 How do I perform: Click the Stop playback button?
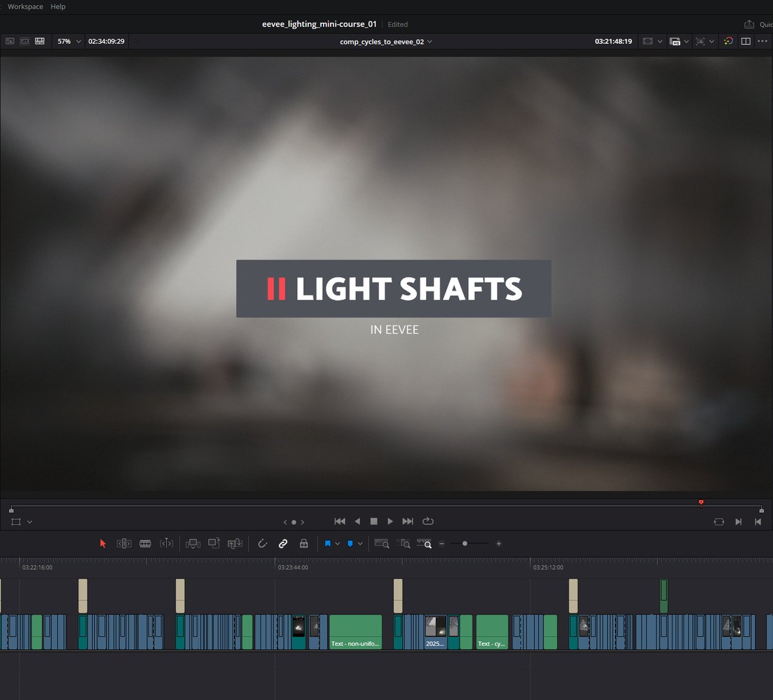pyautogui.click(x=374, y=521)
